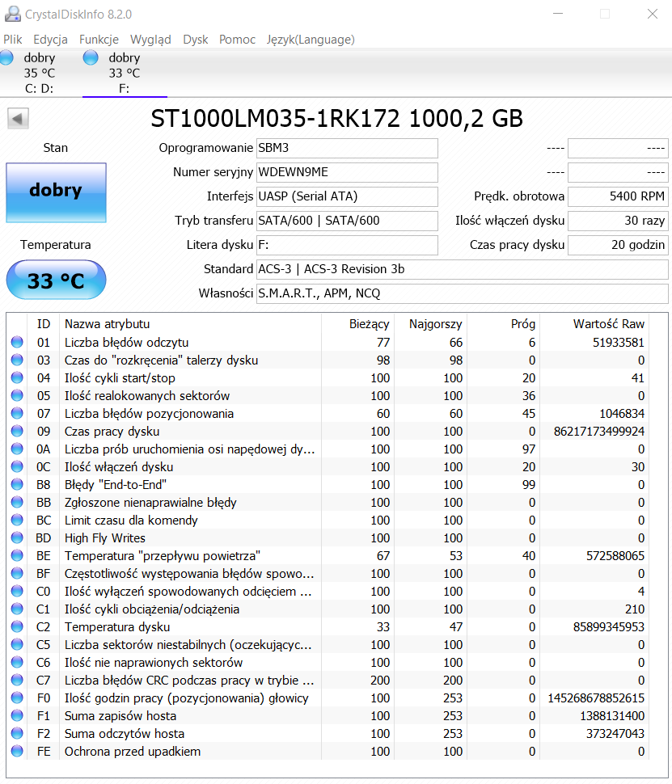Viewport: 672px width, 784px height.
Task: Click status orb for attribute FE drop protection
Action: click(x=17, y=751)
